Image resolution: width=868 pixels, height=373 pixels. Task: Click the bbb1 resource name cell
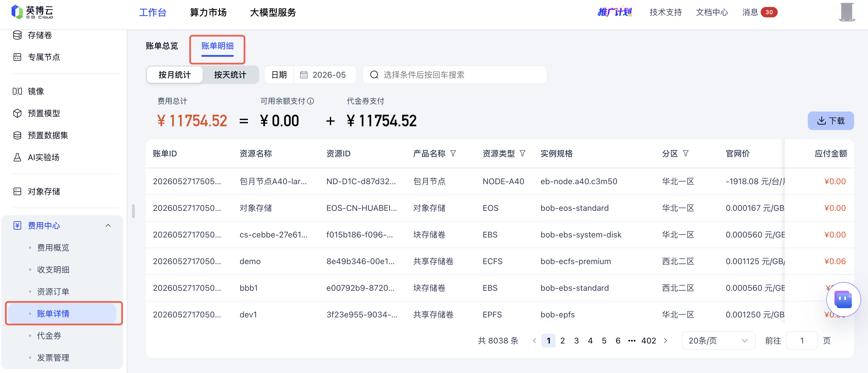[x=248, y=288]
